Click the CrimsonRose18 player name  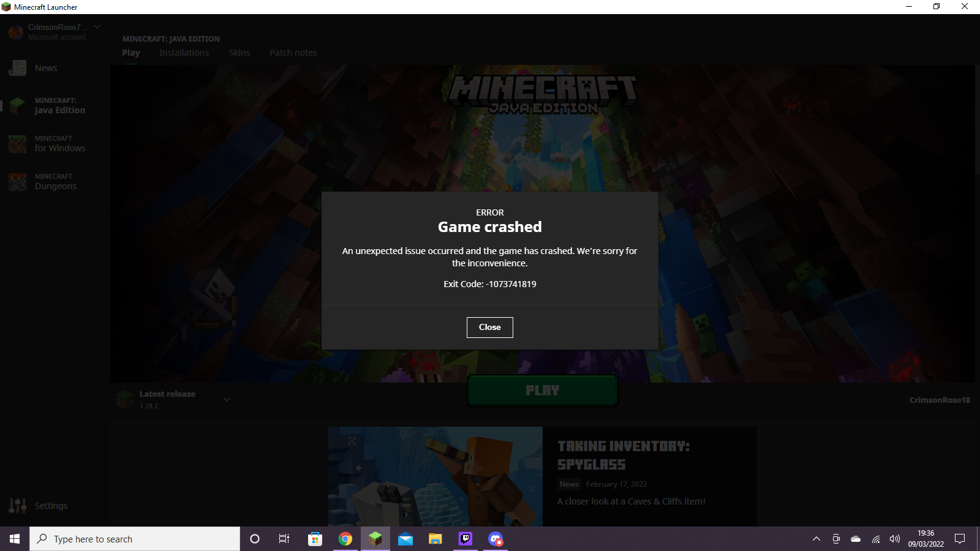(940, 400)
